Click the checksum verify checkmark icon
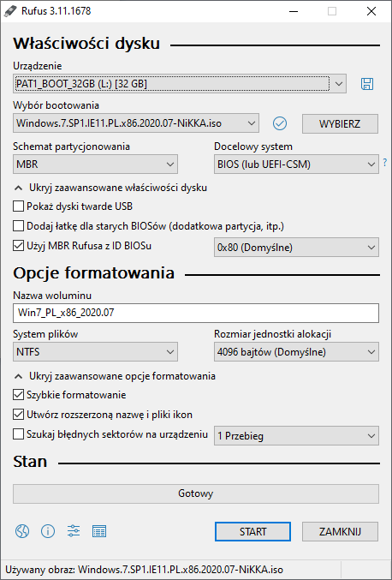This screenshot has height=580, width=392. pyautogui.click(x=280, y=123)
